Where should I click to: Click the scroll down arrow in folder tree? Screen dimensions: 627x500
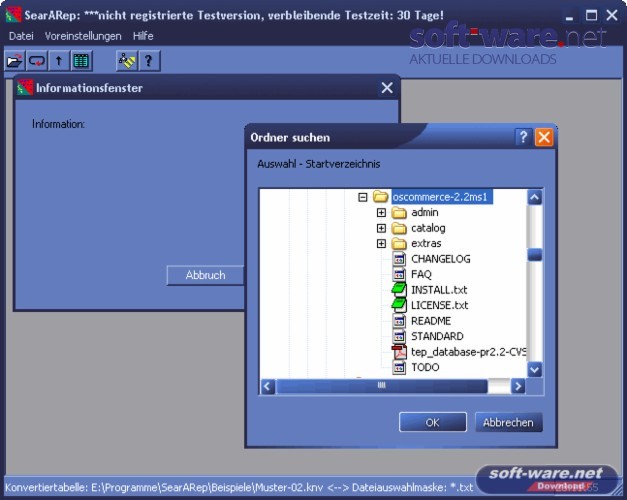click(535, 369)
